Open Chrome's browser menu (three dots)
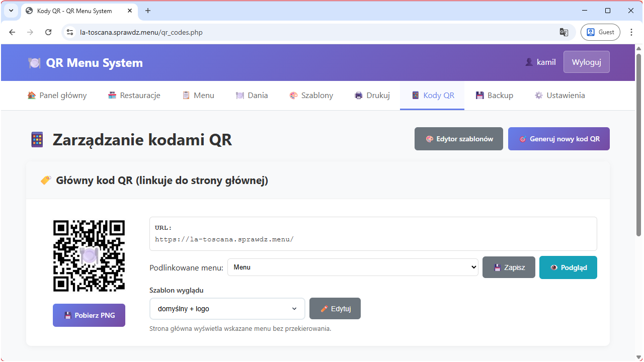This screenshot has height=362, width=644. point(631,32)
